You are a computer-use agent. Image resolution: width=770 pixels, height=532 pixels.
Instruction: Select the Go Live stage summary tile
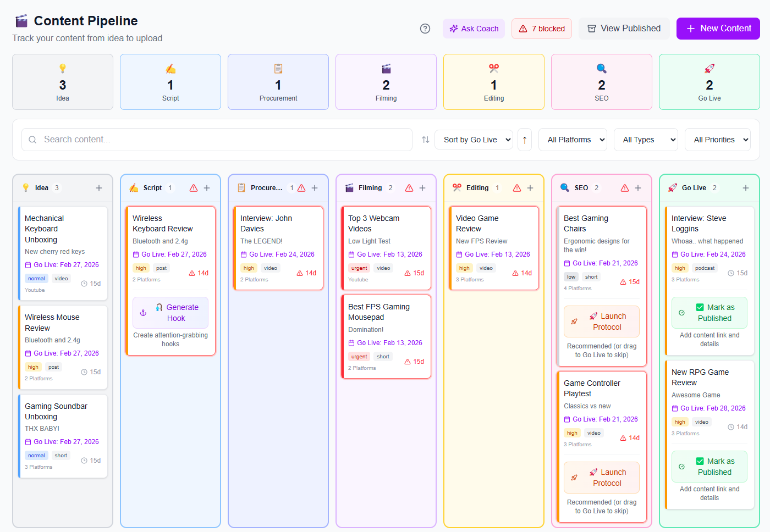click(x=709, y=82)
